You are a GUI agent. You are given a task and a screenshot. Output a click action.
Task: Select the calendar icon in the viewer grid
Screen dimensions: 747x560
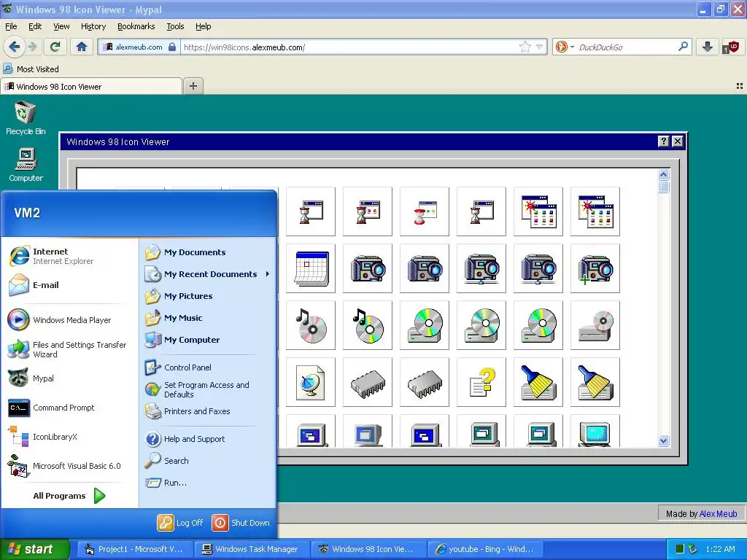(311, 268)
